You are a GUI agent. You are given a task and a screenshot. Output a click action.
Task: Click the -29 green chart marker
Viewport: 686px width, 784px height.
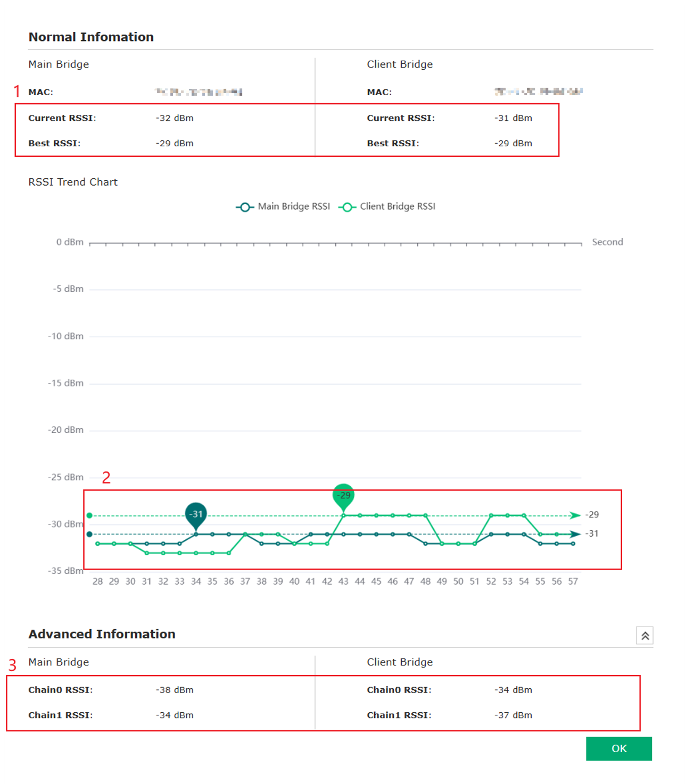click(x=343, y=496)
